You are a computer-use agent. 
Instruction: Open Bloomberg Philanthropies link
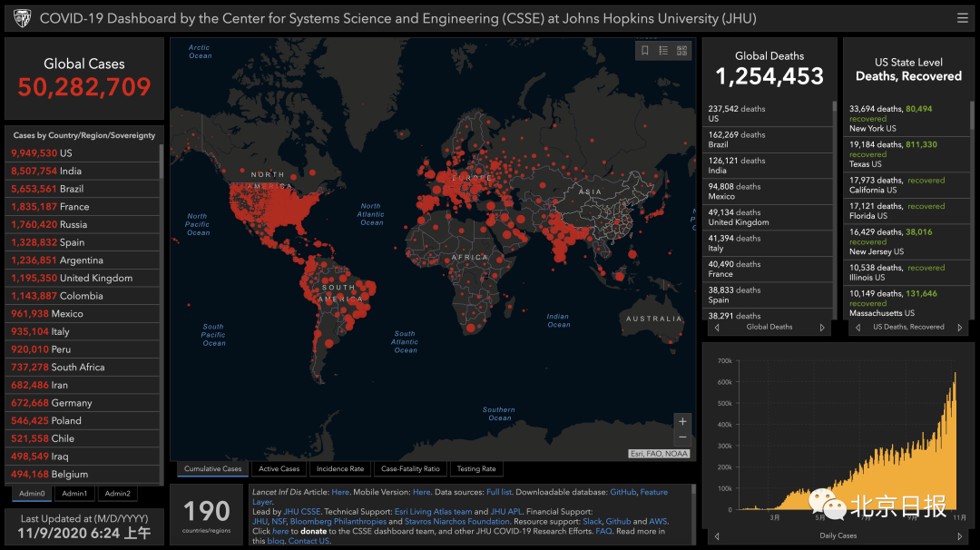coord(338,521)
